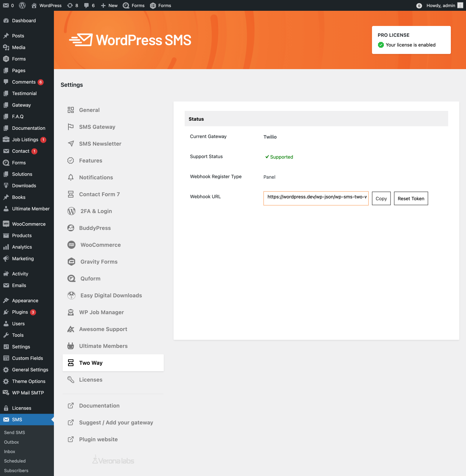Click the WP Job Manager icon
This screenshot has width=466, height=476.
[71, 312]
